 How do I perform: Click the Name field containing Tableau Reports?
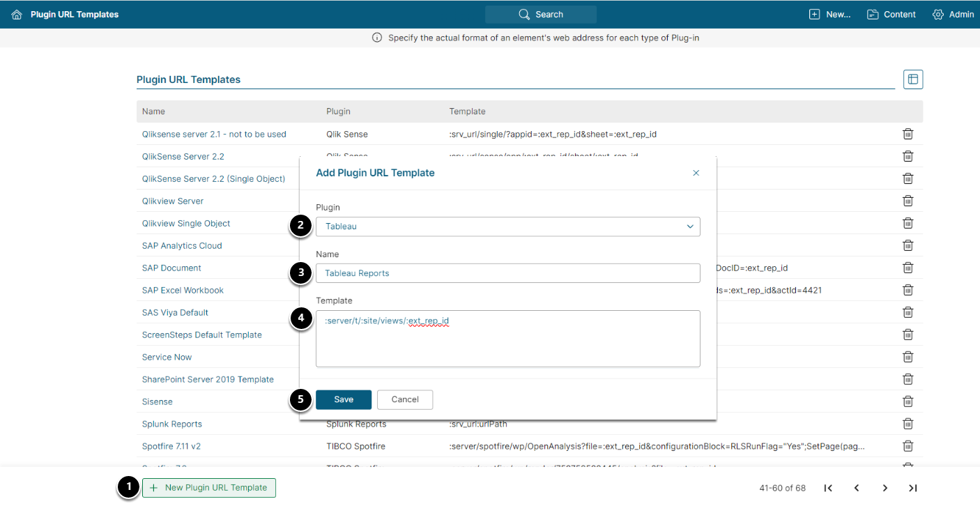pos(507,273)
